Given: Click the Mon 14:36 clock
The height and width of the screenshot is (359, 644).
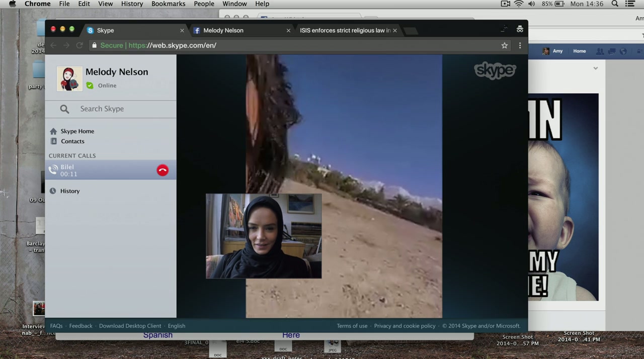Looking at the screenshot, I should click(587, 4).
